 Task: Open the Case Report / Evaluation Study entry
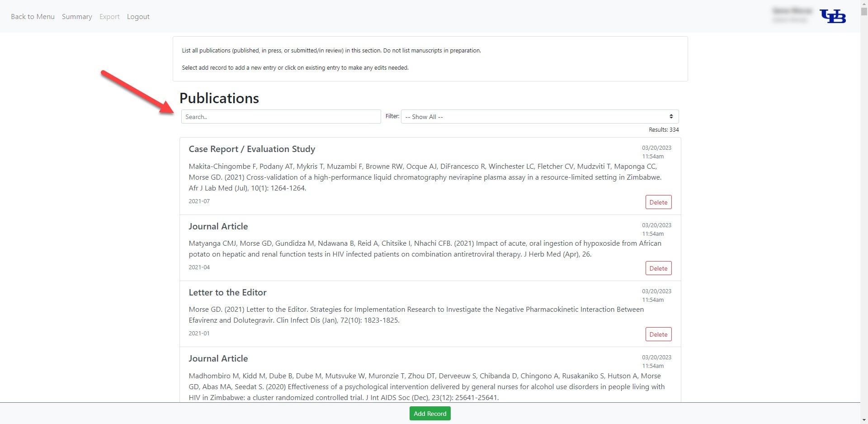252,149
